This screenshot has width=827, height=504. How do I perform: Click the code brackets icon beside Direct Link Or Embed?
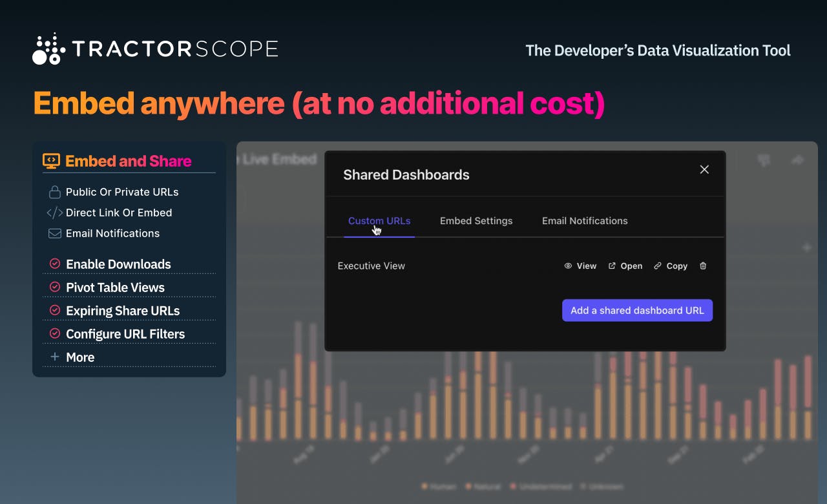pyautogui.click(x=54, y=213)
